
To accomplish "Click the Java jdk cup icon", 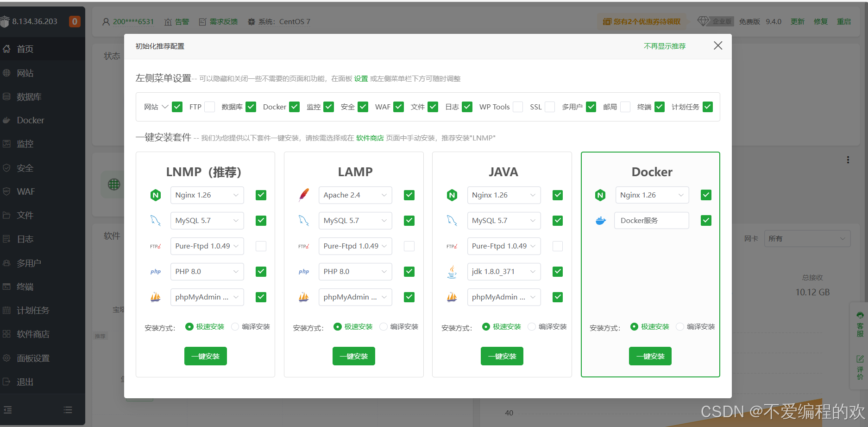I will [x=452, y=272].
